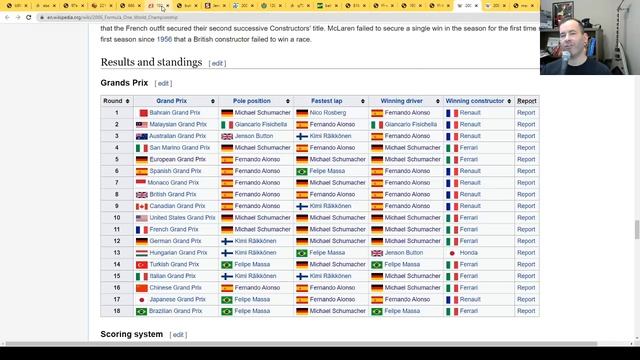Click edit next to Grands Prix heading
This screenshot has height=360, width=640.
pos(163,83)
